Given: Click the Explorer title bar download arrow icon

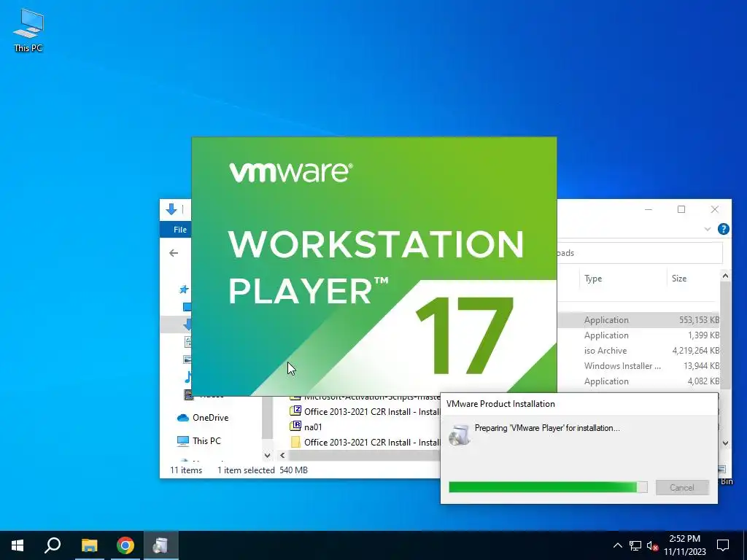Looking at the screenshot, I should tap(171, 209).
